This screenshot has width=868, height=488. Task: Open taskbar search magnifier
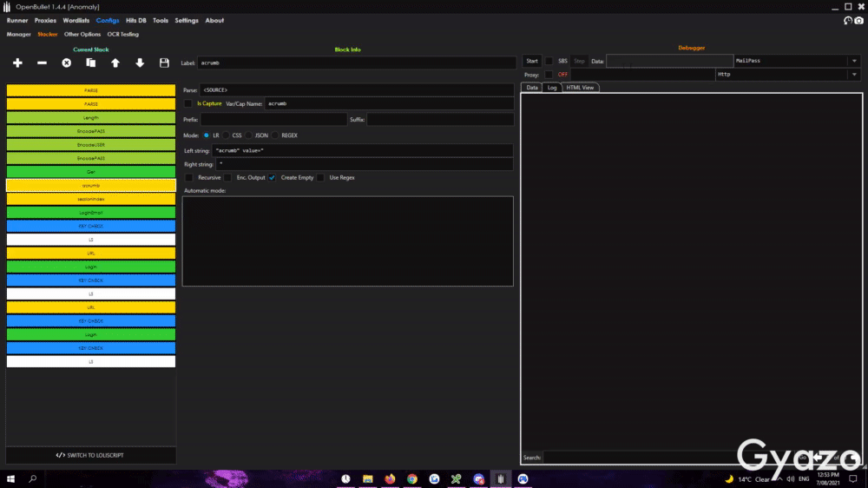[33, 479]
